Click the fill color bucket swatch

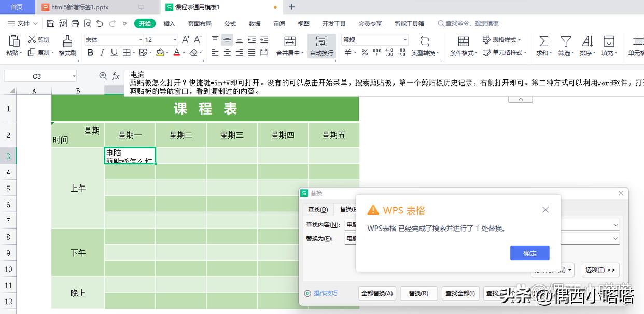pyautogui.click(x=160, y=52)
